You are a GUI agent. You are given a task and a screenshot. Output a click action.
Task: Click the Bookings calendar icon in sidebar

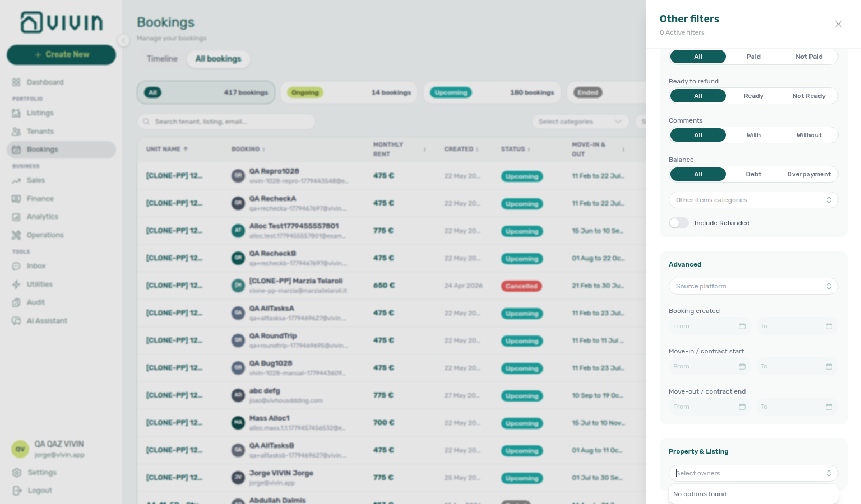click(x=16, y=150)
